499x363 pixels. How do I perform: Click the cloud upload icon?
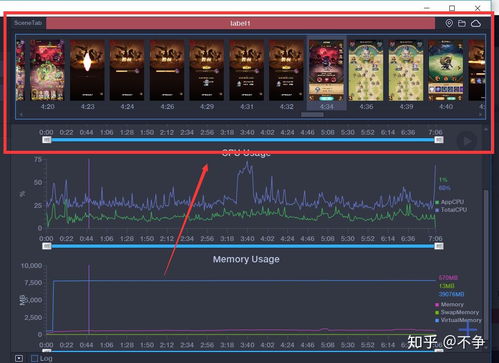pos(476,23)
